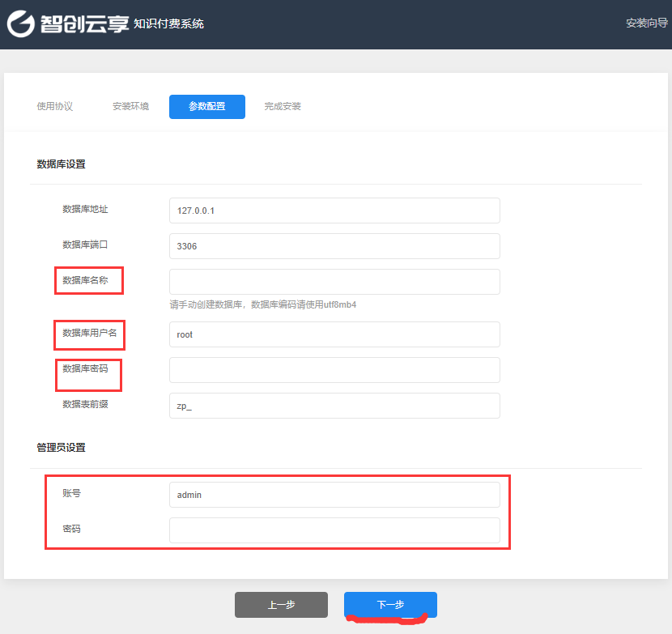Click the 数据库地址 label
This screenshot has height=634, width=672.
click(85, 209)
